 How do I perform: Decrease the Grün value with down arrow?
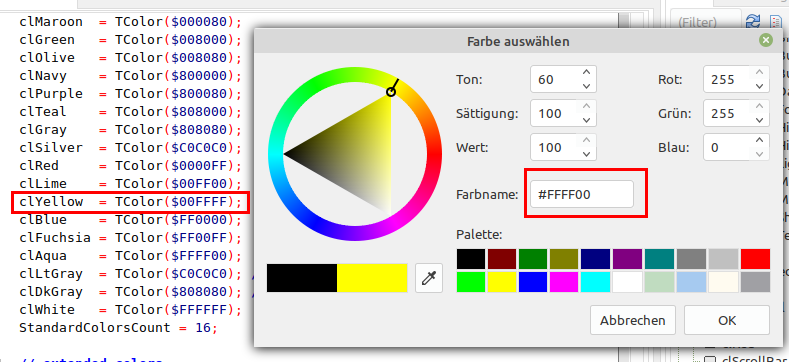click(x=759, y=120)
